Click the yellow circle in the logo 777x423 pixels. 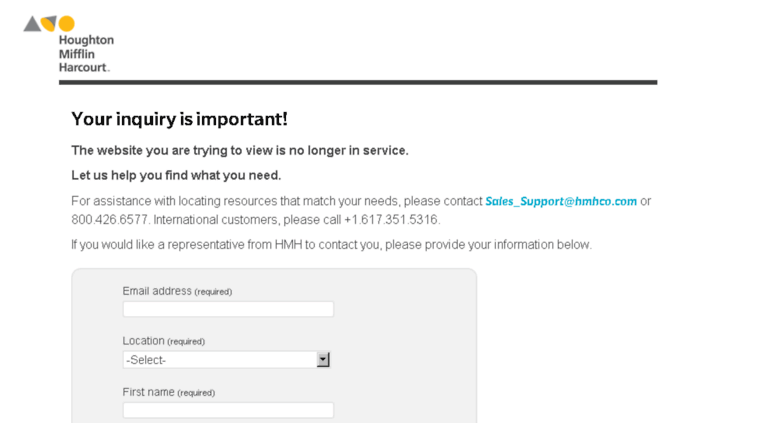click(x=66, y=23)
